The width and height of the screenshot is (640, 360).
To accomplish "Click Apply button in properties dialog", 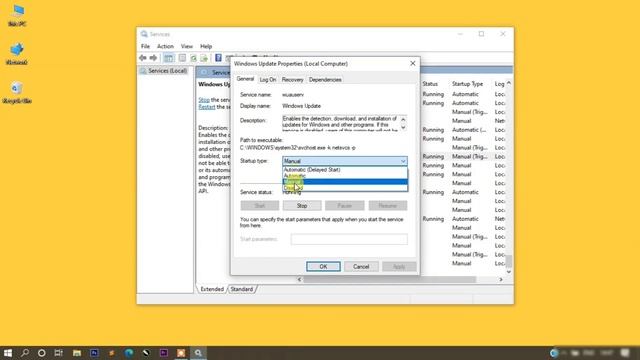I will tap(399, 267).
